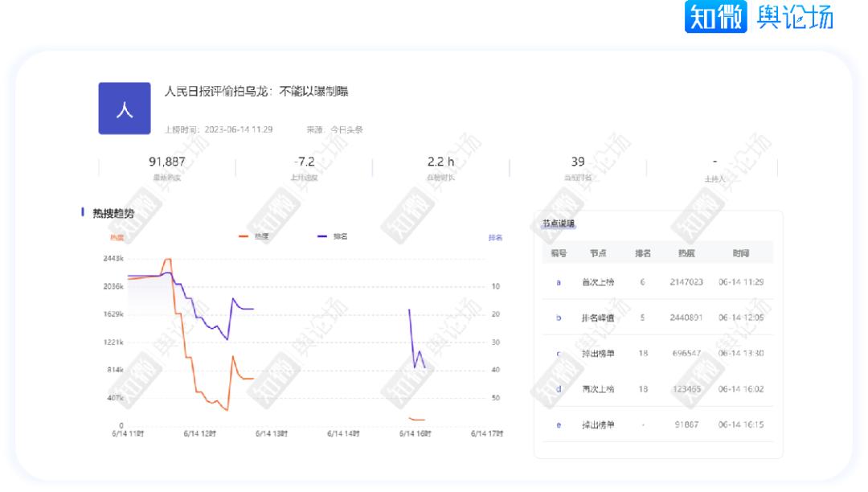Click the 舆论场 logo text

coord(795,17)
